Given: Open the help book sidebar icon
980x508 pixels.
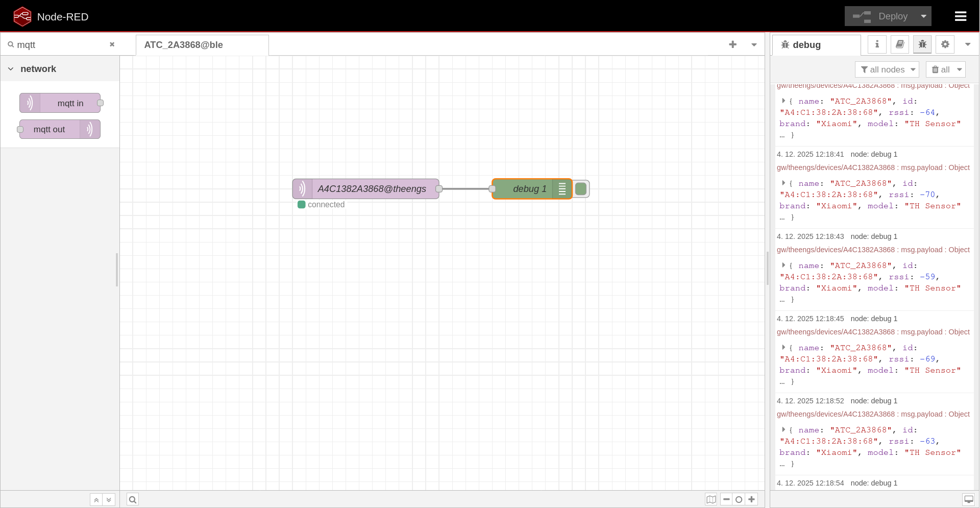Looking at the screenshot, I should coord(899,44).
